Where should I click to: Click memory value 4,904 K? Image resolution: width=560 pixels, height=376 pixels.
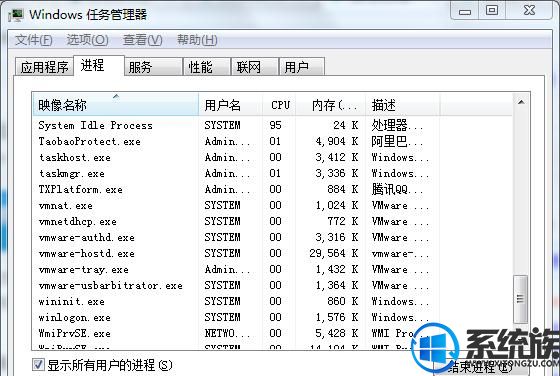[x=336, y=141]
